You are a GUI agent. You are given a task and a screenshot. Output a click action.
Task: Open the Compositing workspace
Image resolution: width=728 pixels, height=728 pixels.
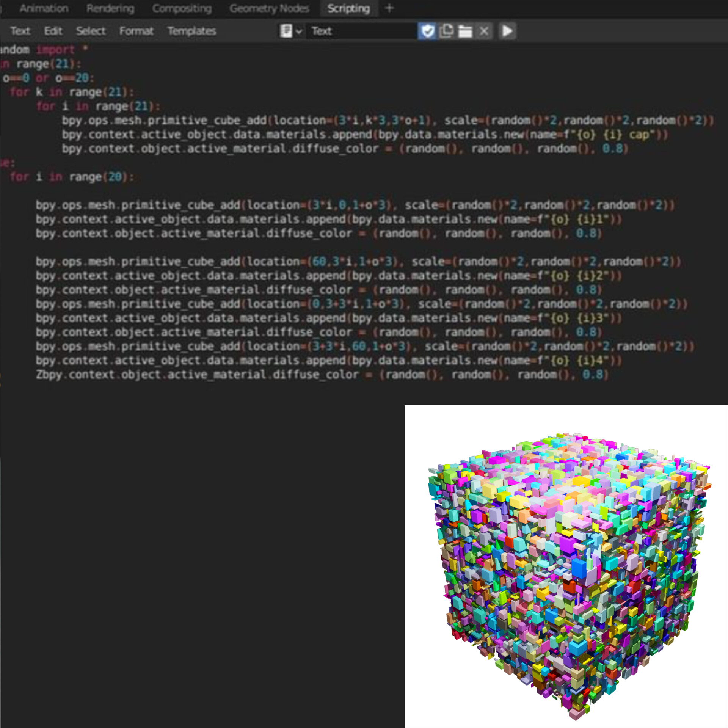(182, 8)
